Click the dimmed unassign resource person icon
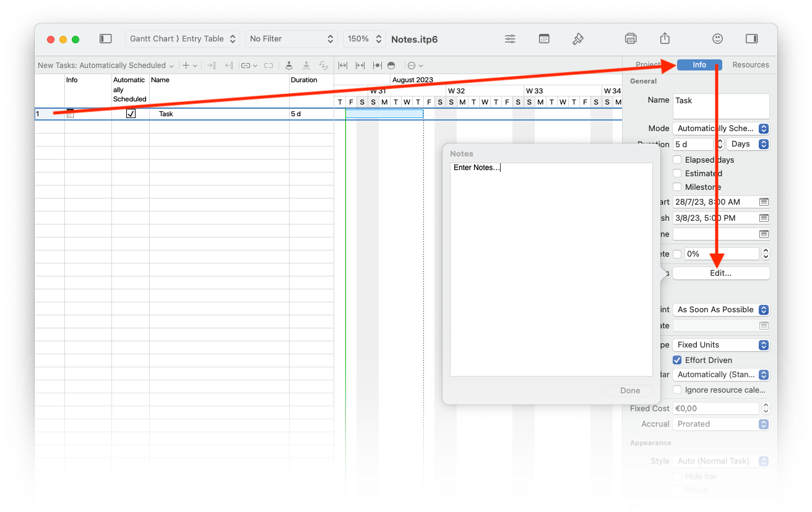812x512 pixels. point(306,65)
